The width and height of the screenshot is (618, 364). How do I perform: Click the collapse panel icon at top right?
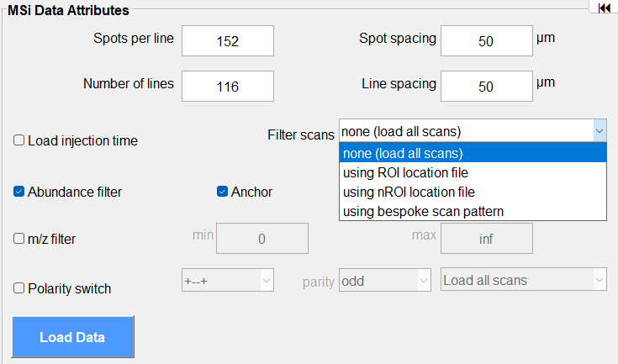click(603, 8)
